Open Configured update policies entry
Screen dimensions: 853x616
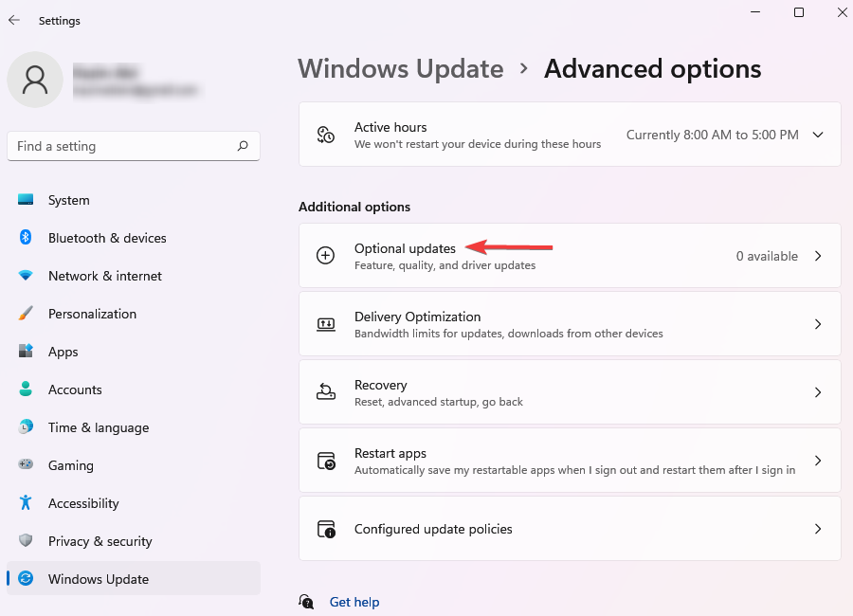pos(570,529)
